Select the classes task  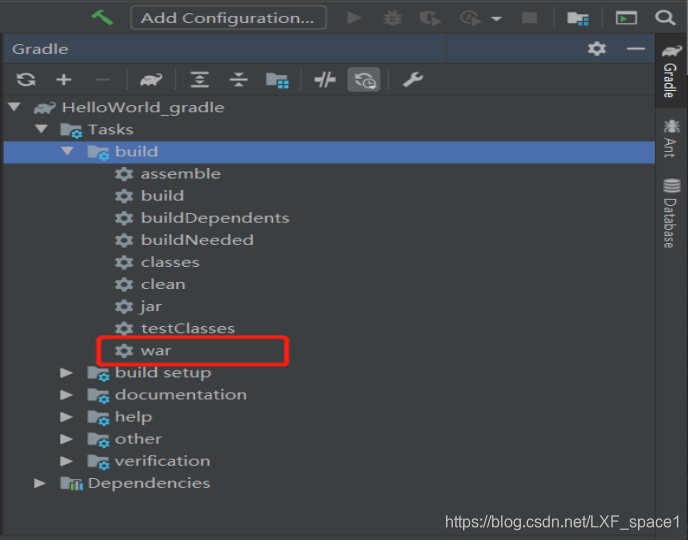coord(170,262)
